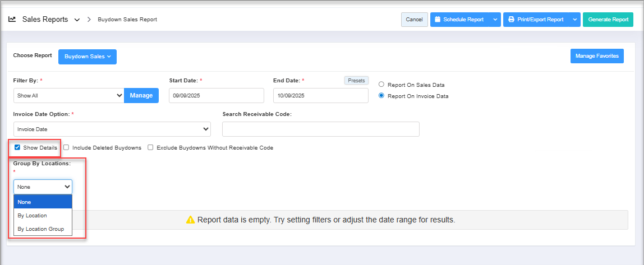The width and height of the screenshot is (644, 265).
Task: Enable Include Deleted Buydowns checkbox
Action: [x=66, y=148]
